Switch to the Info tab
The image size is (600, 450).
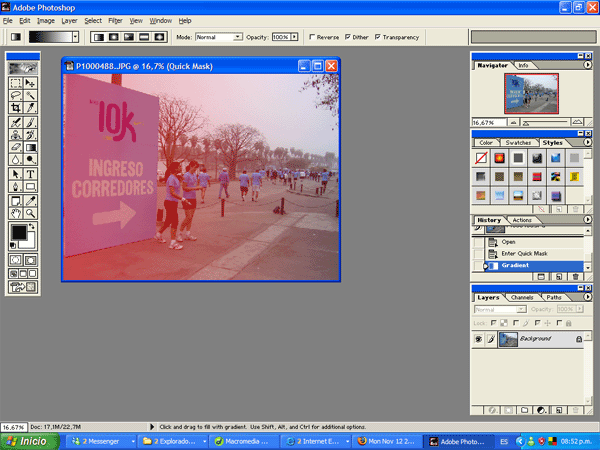point(523,65)
